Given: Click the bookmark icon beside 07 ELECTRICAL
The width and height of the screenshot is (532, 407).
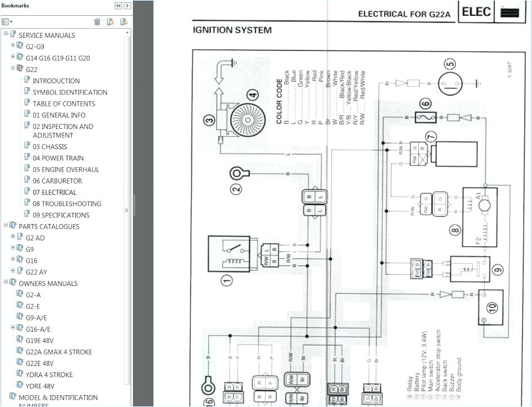Looking at the screenshot, I should click(x=26, y=193).
